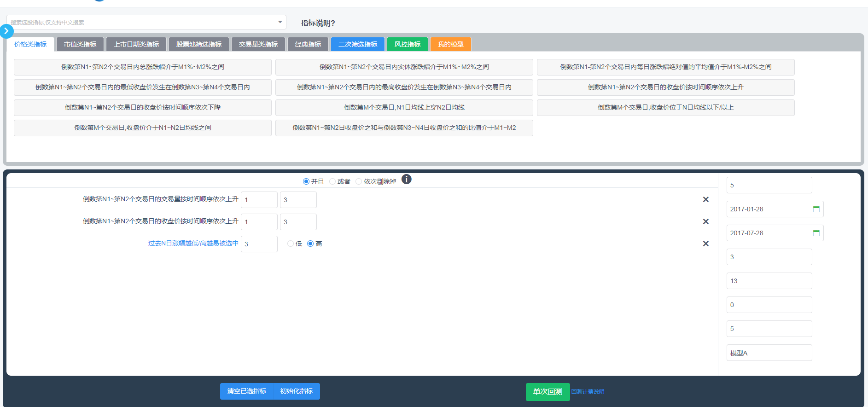Edit N2 field of 交易量依次上升 row

(298, 200)
